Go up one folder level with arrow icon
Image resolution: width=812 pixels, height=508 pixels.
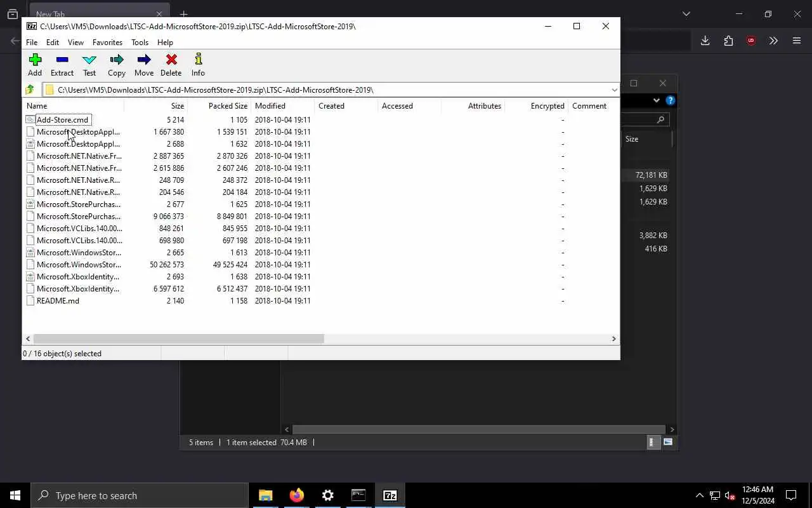30,90
